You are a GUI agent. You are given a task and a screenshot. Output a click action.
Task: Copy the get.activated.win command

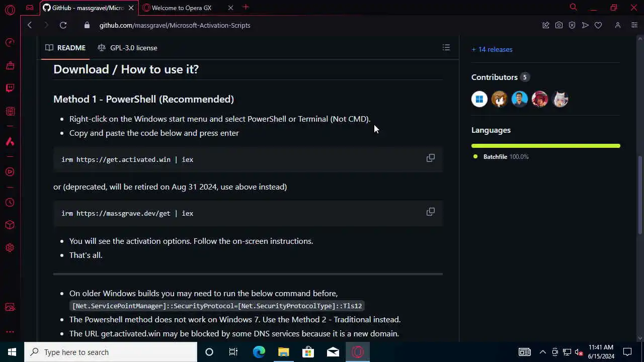point(431,158)
